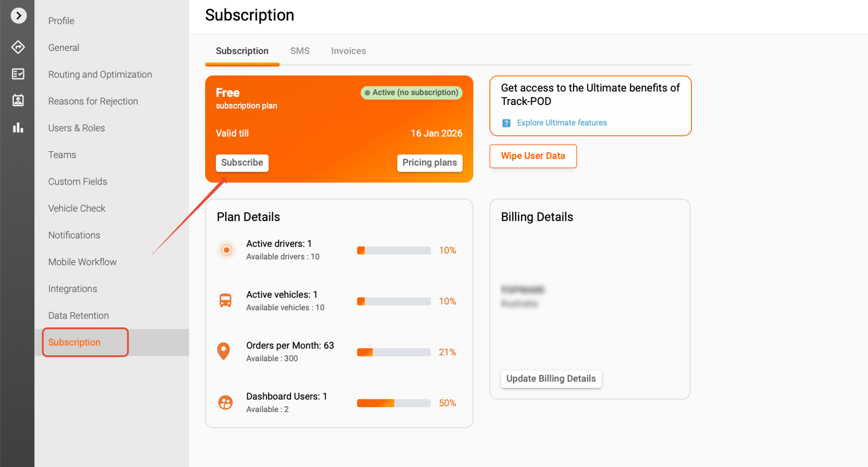
Task: Switch to the SMS tab
Action: [x=300, y=51]
